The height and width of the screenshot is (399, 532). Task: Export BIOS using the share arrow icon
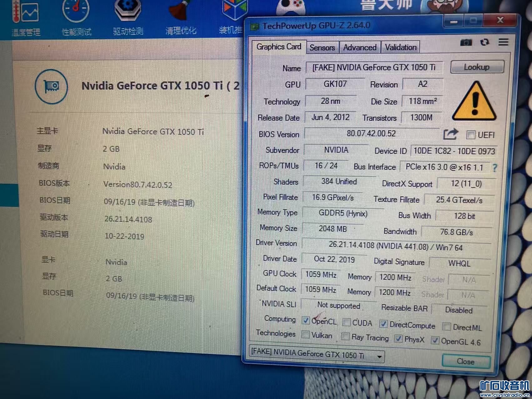(450, 134)
